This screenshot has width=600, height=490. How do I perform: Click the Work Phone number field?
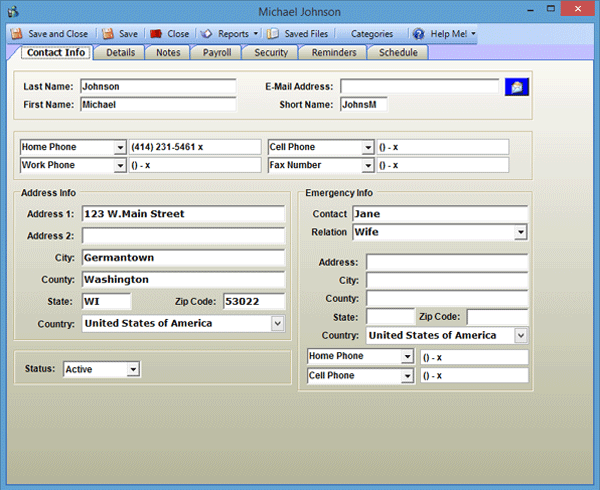(x=195, y=165)
